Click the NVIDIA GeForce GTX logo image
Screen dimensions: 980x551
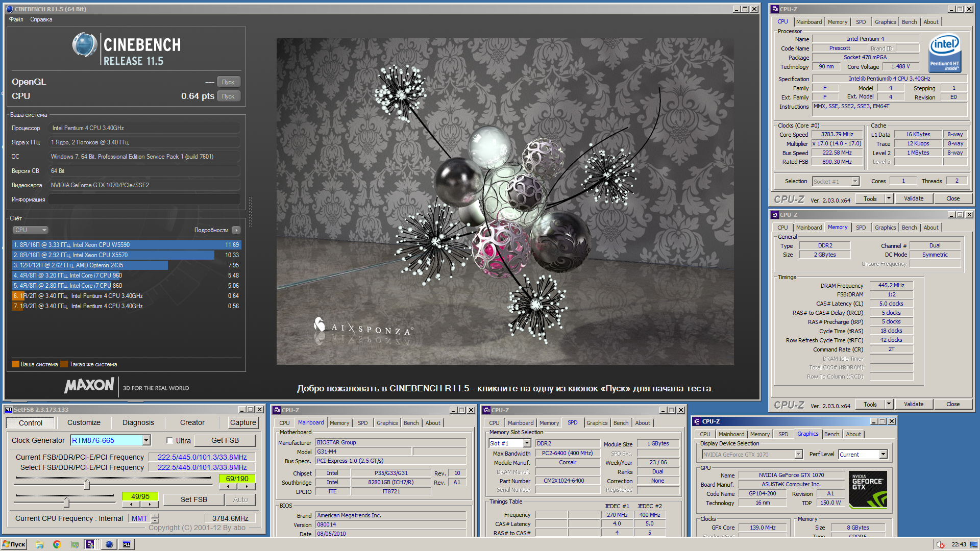pyautogui.click(x=868, y=489)
